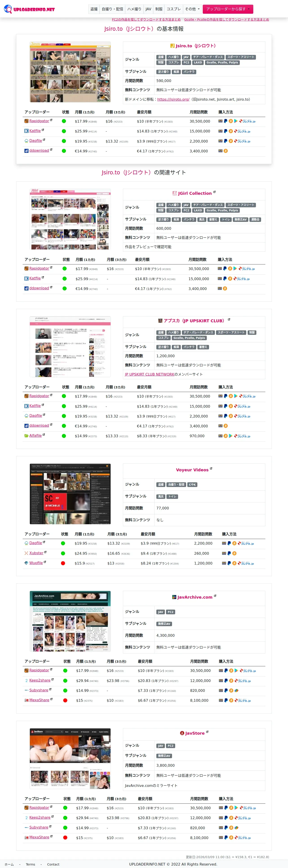Select the コスプレ navbar item
Image resolution: width=288 pixels, height=868 pixels.
coord(174,9)
